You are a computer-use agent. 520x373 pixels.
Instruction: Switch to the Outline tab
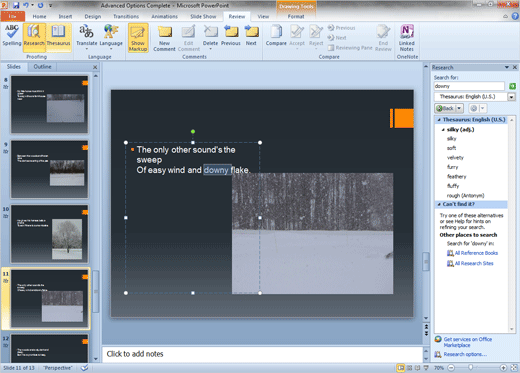pyautogui.click(x=42, y=67)
